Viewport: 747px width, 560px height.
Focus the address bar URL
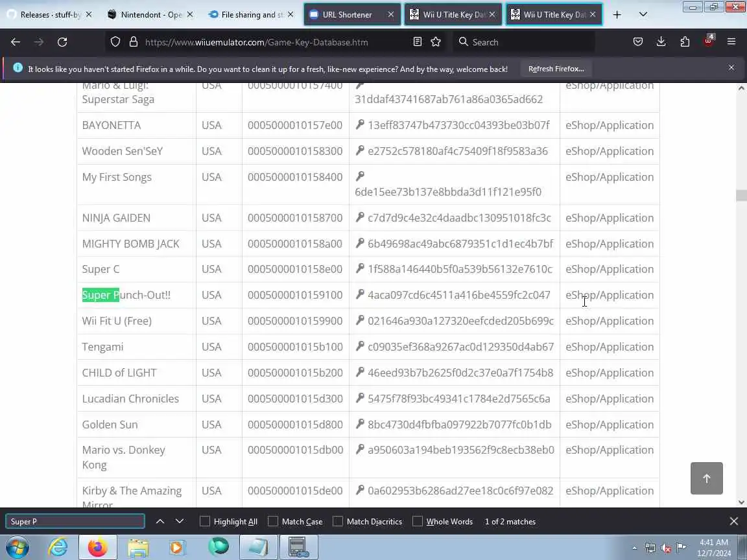[256, 42]
